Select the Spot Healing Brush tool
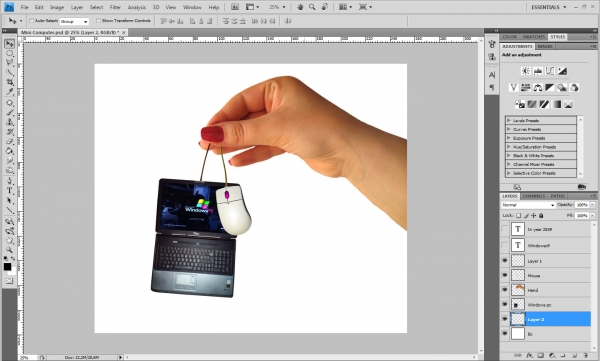 (10, 103)
